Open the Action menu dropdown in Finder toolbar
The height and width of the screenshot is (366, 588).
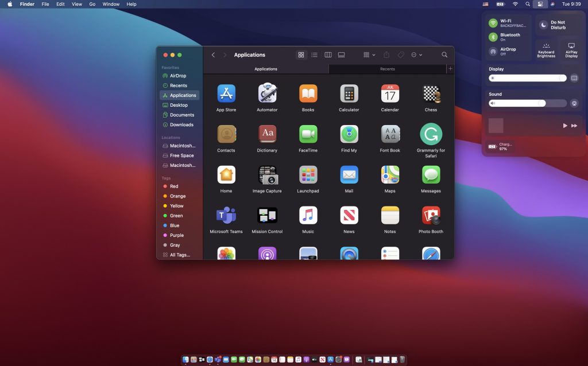click(417, 54)
